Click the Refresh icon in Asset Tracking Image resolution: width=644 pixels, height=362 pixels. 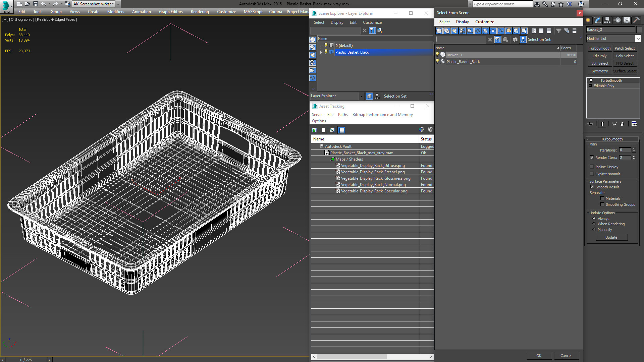tap(314, 130)
